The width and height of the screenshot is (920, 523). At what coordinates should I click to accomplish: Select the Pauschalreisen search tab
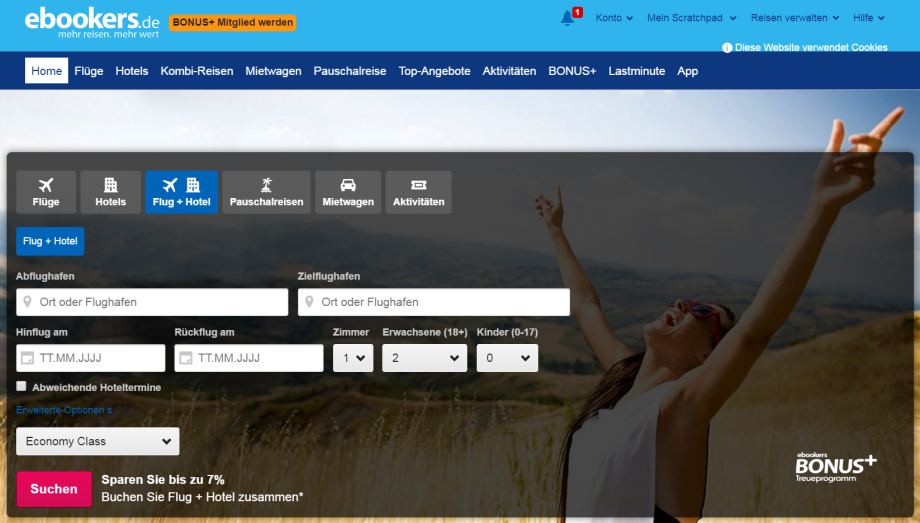pyautogui.click(x=266, y=192)
